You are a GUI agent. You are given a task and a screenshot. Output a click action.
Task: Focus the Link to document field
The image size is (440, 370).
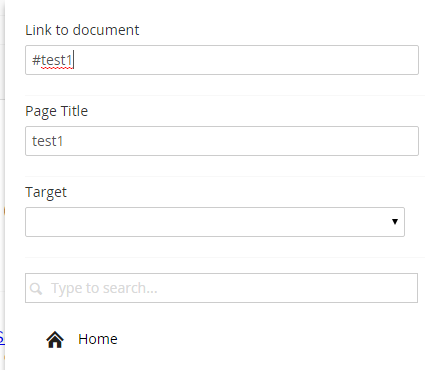click(222, 60)
